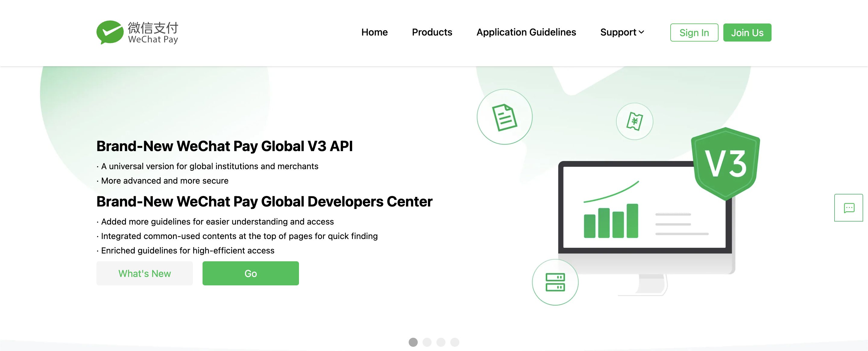
Task: Expand the Support dropdown menu
Action: tap(622, 32)
